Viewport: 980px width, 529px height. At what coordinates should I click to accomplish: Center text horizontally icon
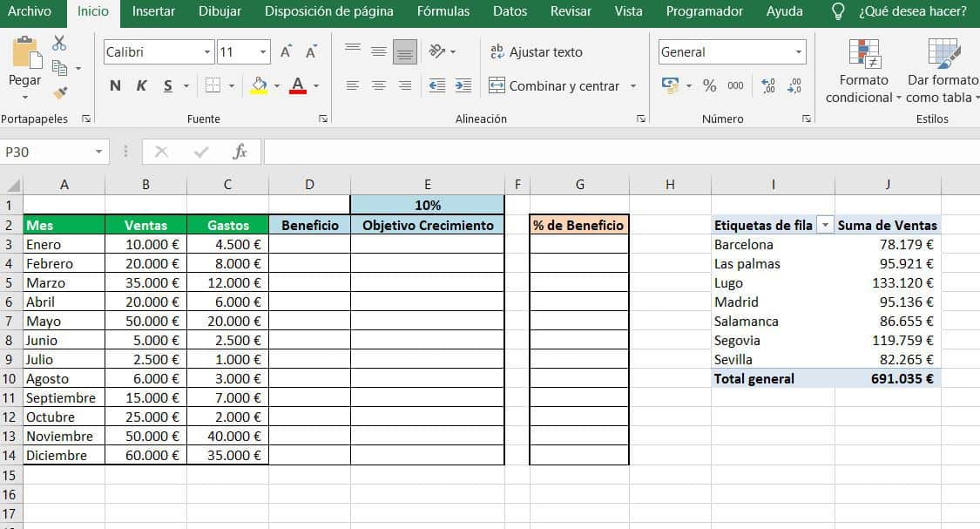click(379, 85)
